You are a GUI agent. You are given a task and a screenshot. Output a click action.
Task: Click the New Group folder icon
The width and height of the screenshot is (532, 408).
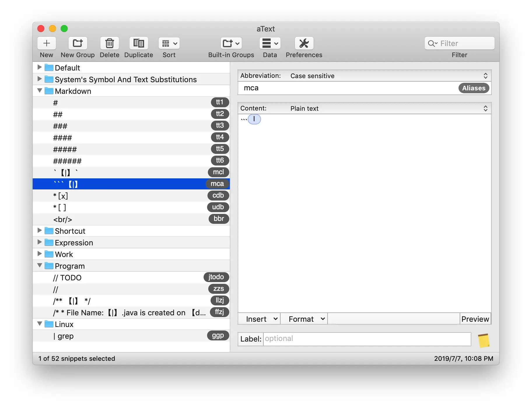[x=78, y=43]
